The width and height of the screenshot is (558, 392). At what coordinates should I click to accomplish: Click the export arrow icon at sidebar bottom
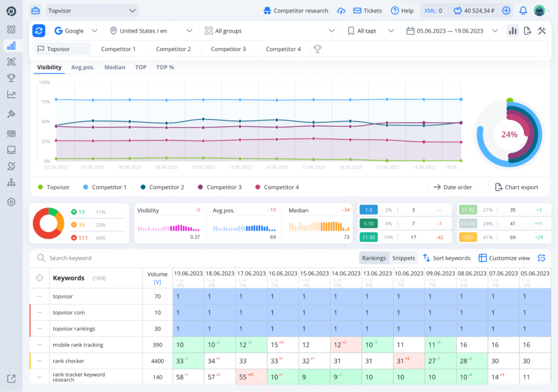click(11, 379)
